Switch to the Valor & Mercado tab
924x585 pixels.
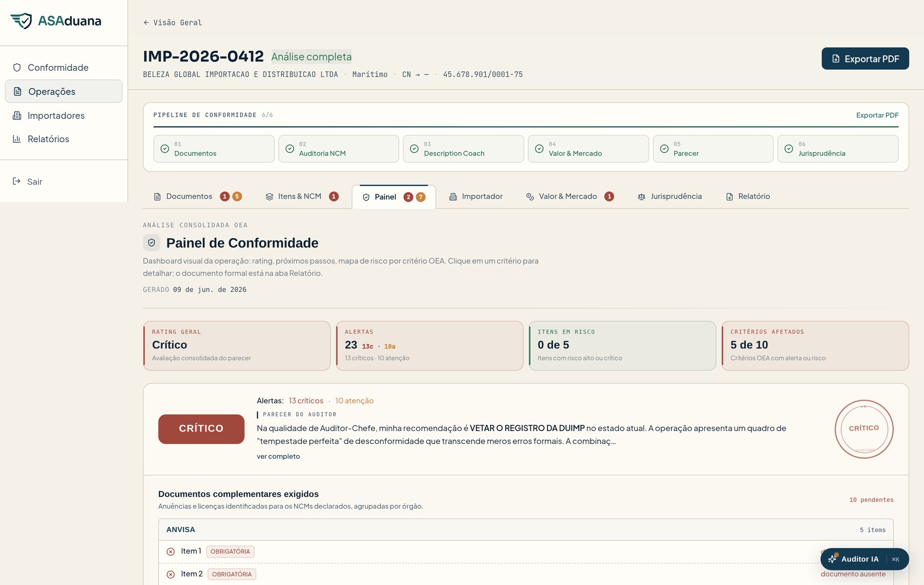pos(570,197)
